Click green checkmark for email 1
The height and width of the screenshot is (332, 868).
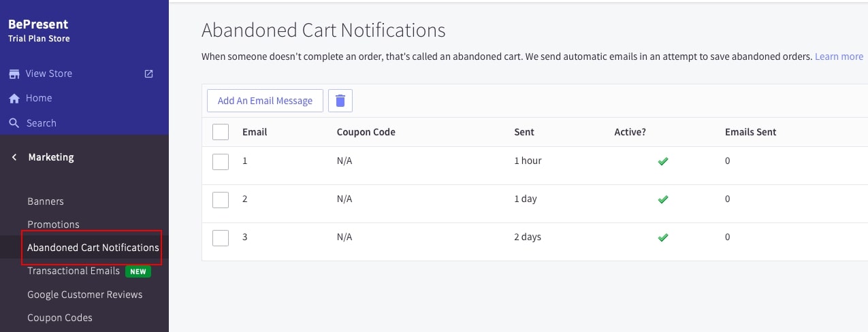[x=662, y=161]
